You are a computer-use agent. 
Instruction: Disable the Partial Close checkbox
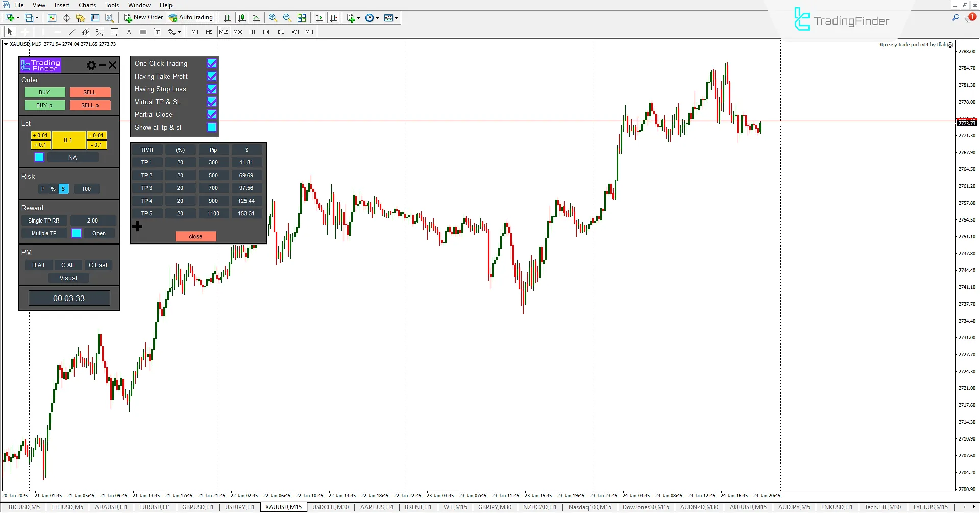click(211, 114)
